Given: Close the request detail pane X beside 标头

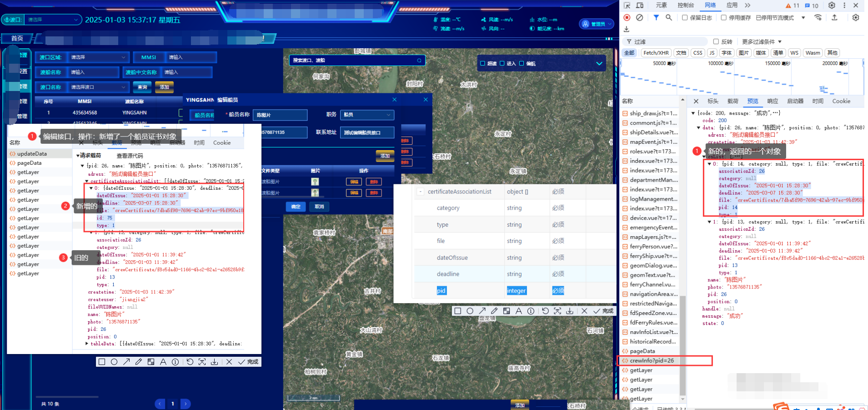Looking at the screenshot, I should pos(696,101).
